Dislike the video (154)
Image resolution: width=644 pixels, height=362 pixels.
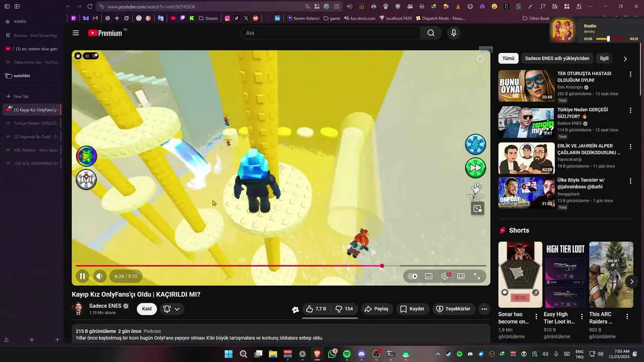(344, 309)
